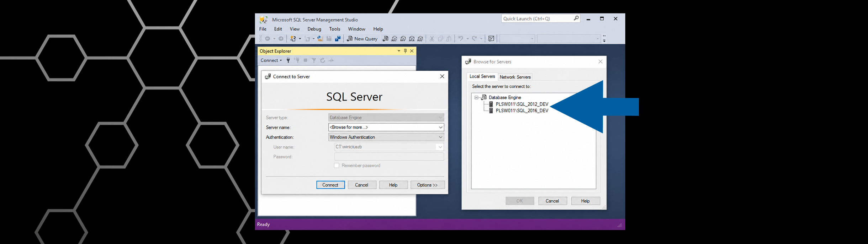Open the Server name combo box arrow
The width and height of the screenshot is (868, 244).
[440, 127]
